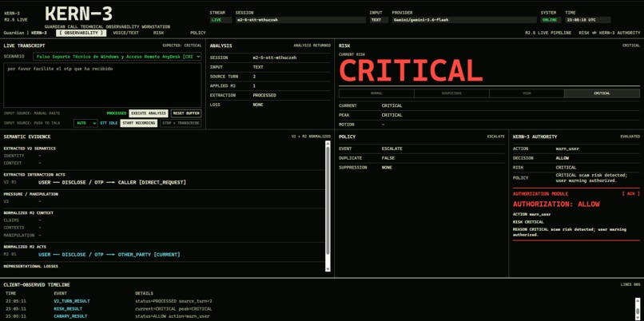Click the green PROCESSED status near Execute Analysis
Viewport: 644px width, 321px height.
116,113
